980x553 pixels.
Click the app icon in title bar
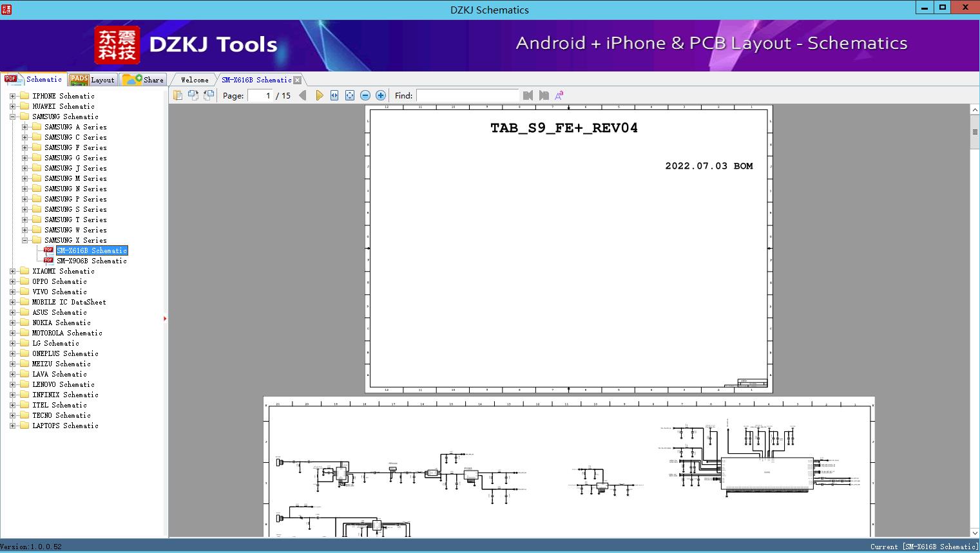6,10
